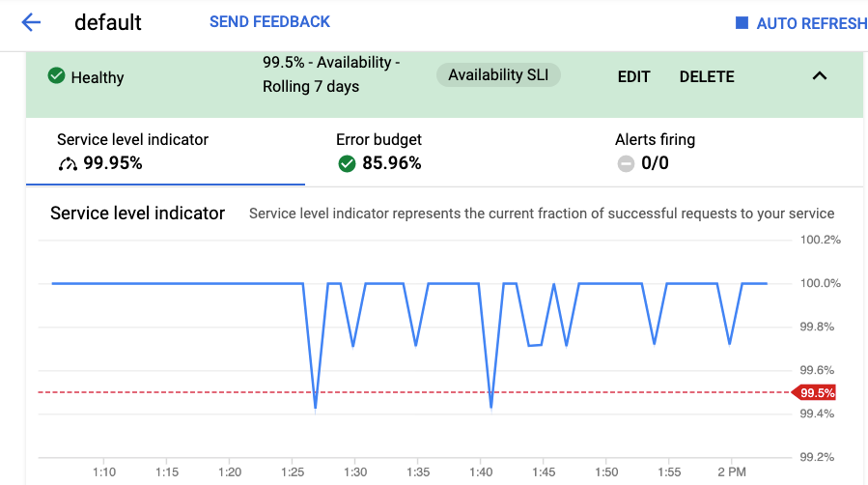The height and width of the screenshot is (485, 868).
Task: Click the green check next to 85.96%
Action: click(347, 164)
